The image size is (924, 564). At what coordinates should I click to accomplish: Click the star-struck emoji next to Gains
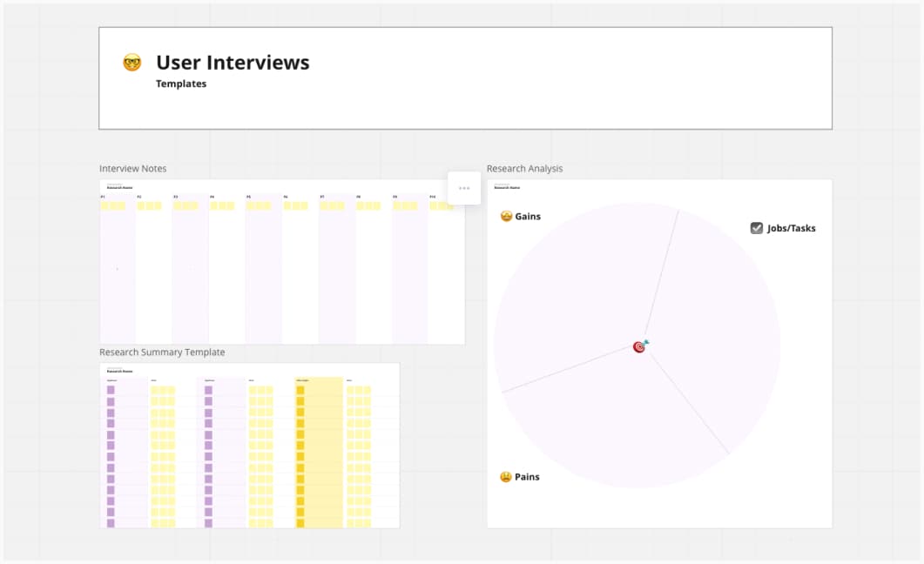point(506,216)
